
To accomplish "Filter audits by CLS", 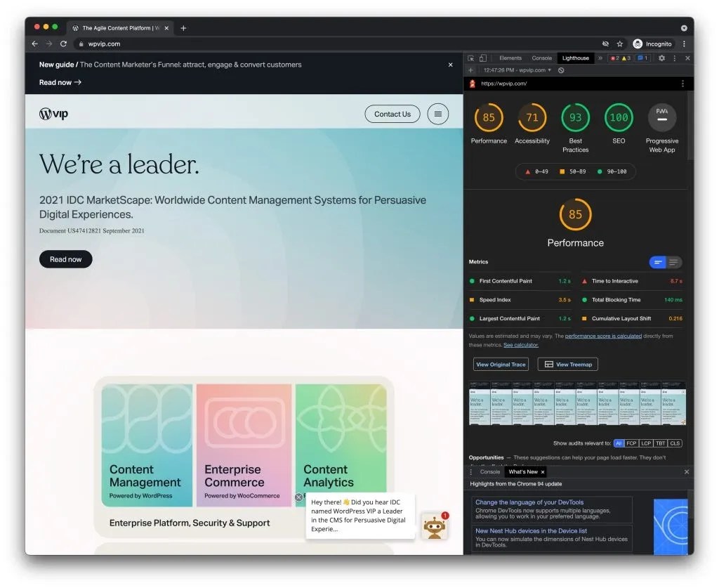I will click(x=675, y=443).
